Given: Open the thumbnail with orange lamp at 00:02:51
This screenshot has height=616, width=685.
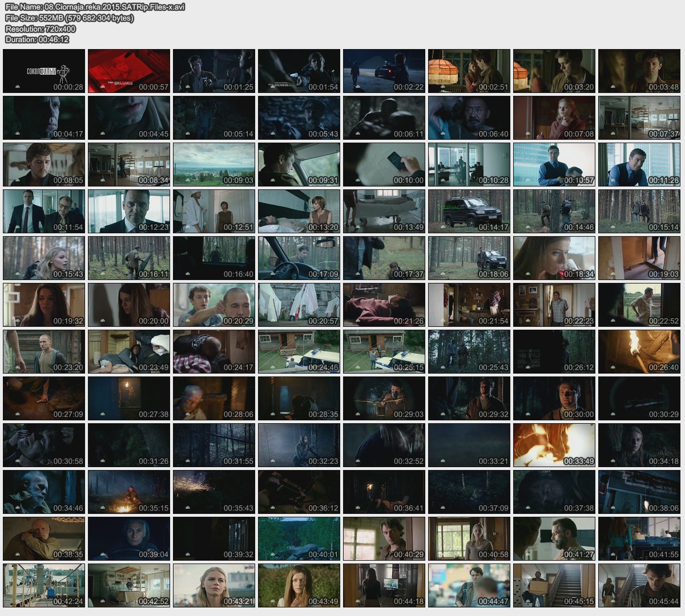Looking at the screenshot, I should coord(469,71).
